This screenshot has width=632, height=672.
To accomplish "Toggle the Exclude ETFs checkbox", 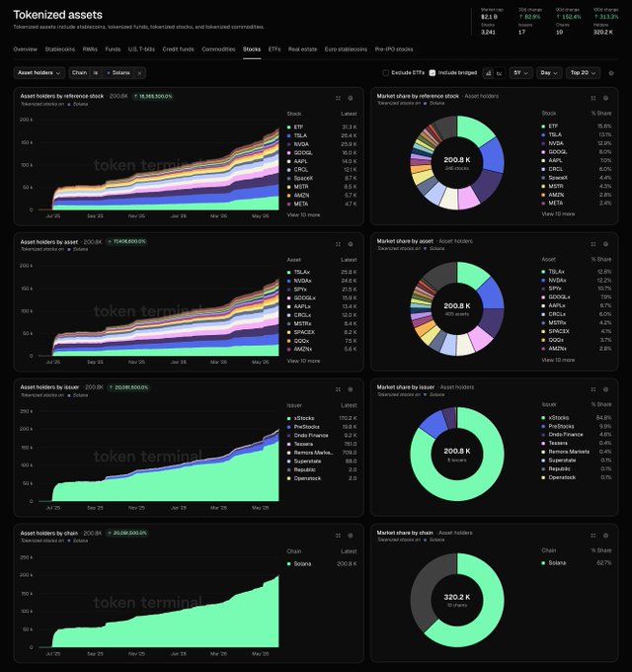I will point(385,73).
